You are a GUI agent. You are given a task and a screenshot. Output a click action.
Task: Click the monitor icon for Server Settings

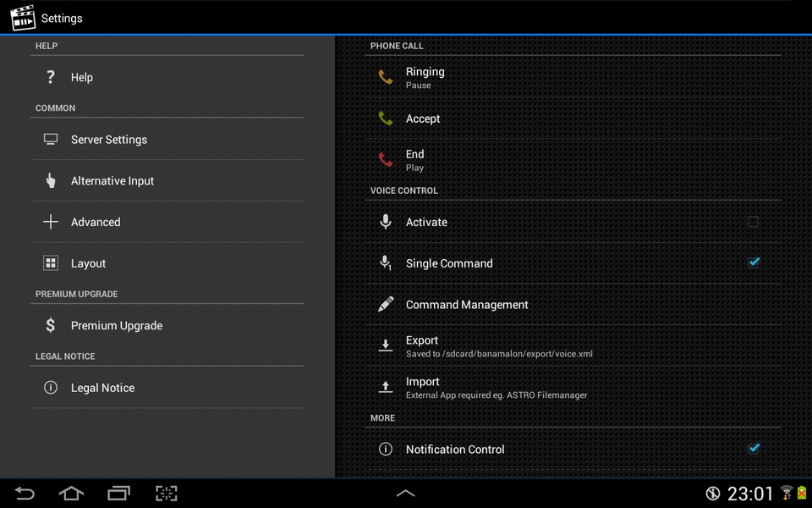tap(50, 139)
